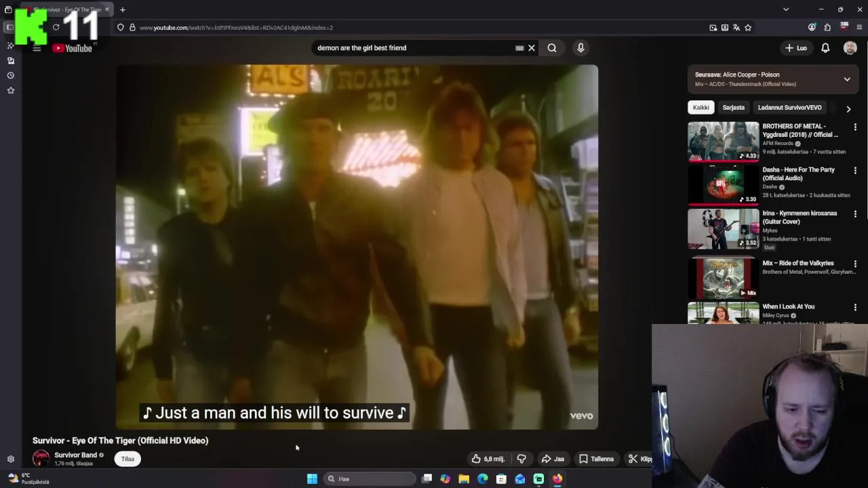
Task: Open the sidebar history clock icon
Action: tap(11, 75)
